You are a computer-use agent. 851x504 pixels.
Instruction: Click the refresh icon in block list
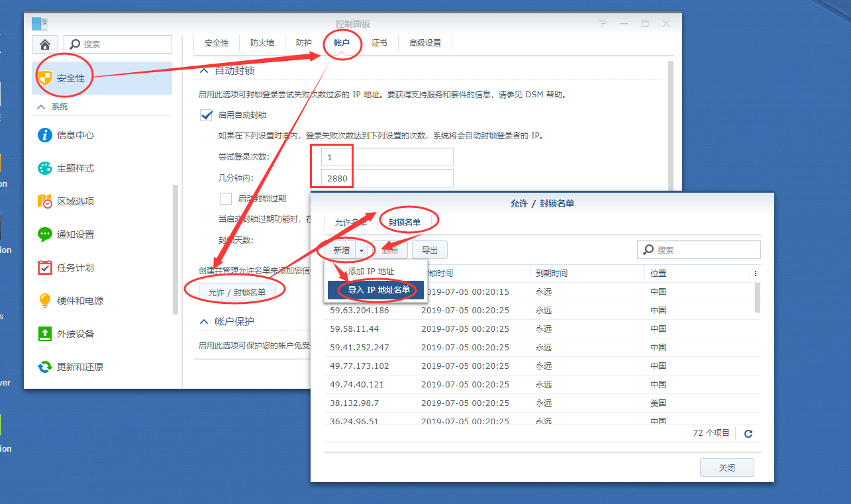pos(748,434)
